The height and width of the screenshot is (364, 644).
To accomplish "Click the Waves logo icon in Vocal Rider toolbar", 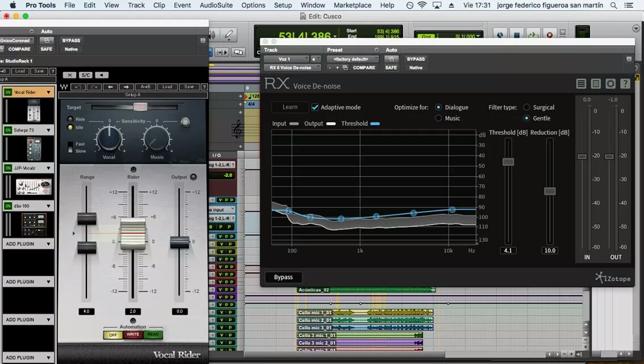I will [64, 86].
